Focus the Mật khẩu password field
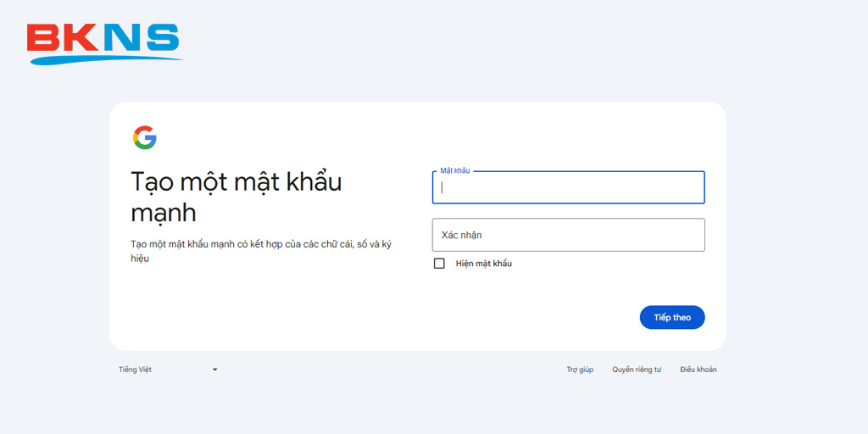Viewport: 868px width, 434px height. (568, 188)
